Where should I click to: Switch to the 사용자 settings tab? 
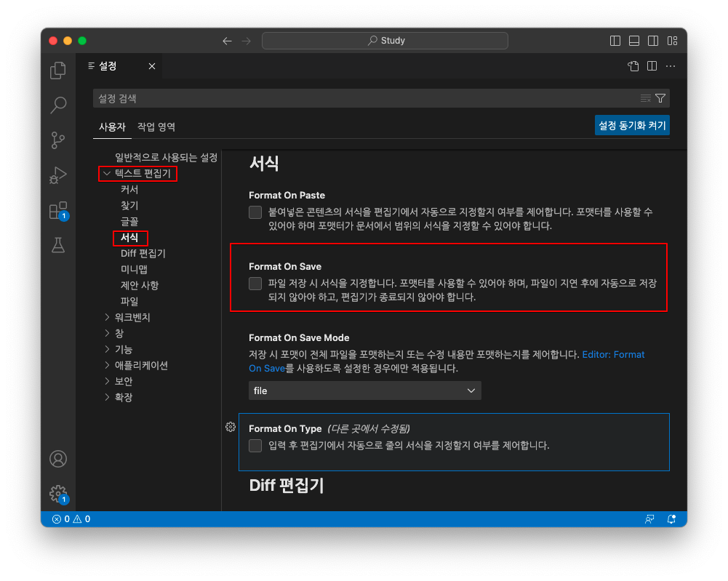(112, 127)
